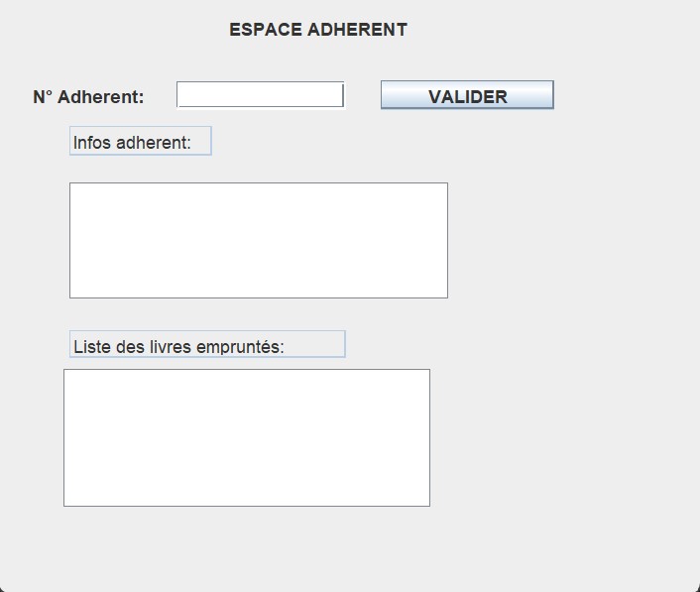Click the label above the member info box
Screen dimensions: 700x592
coord(140,142)
